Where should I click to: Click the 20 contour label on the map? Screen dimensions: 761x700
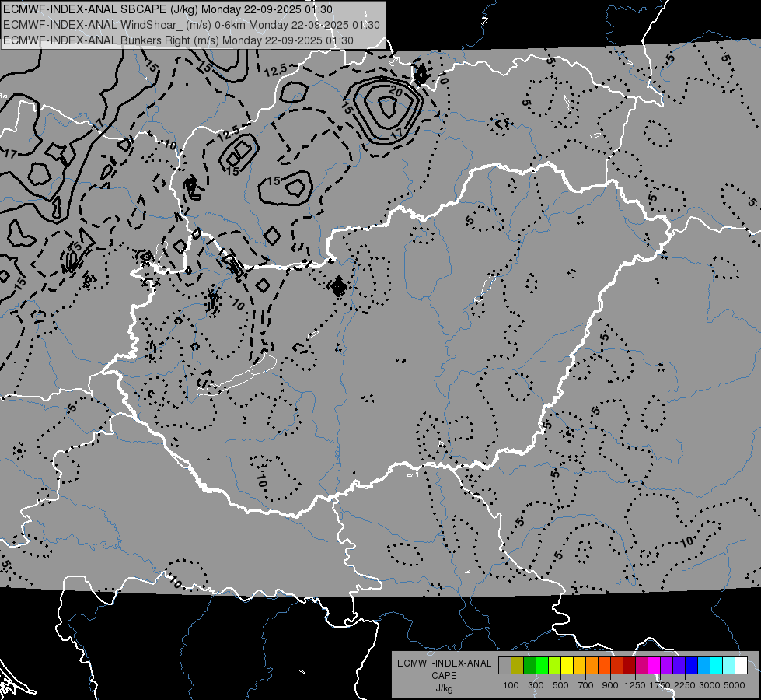396,92
